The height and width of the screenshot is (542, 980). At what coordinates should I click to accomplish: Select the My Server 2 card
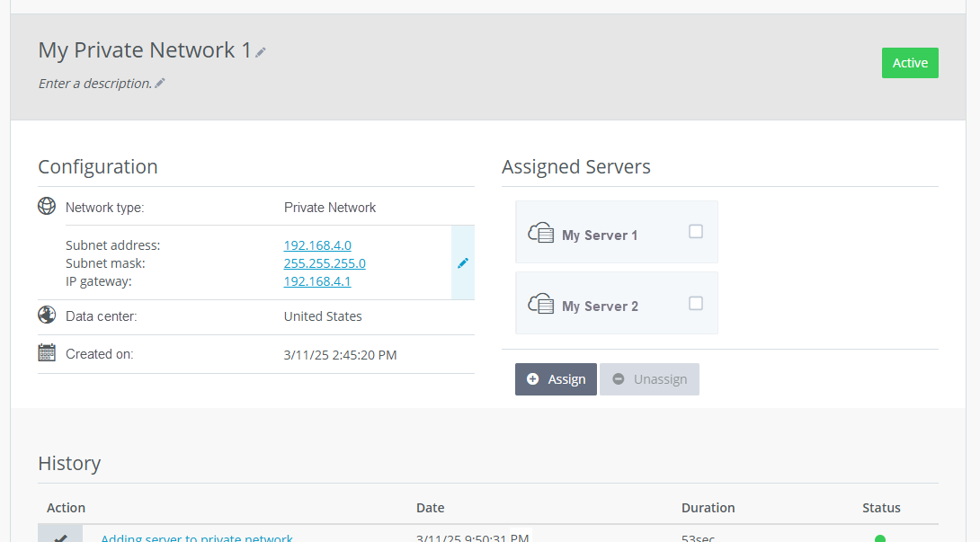click(617, 303)
